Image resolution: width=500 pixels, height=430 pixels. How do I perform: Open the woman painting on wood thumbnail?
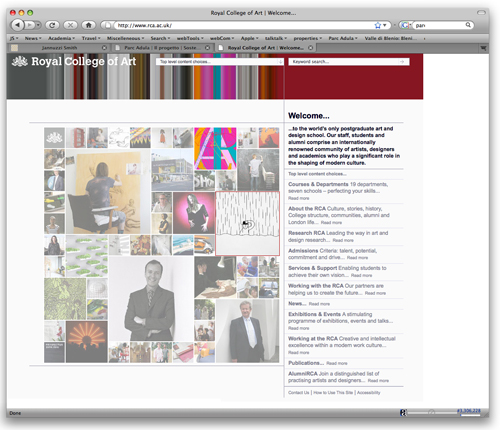108,191
